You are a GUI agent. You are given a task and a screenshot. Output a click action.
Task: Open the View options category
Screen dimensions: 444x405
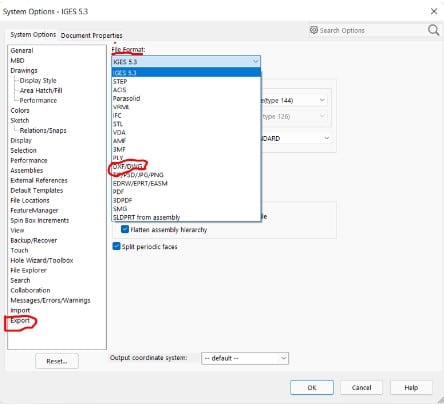tap(17, 231)
